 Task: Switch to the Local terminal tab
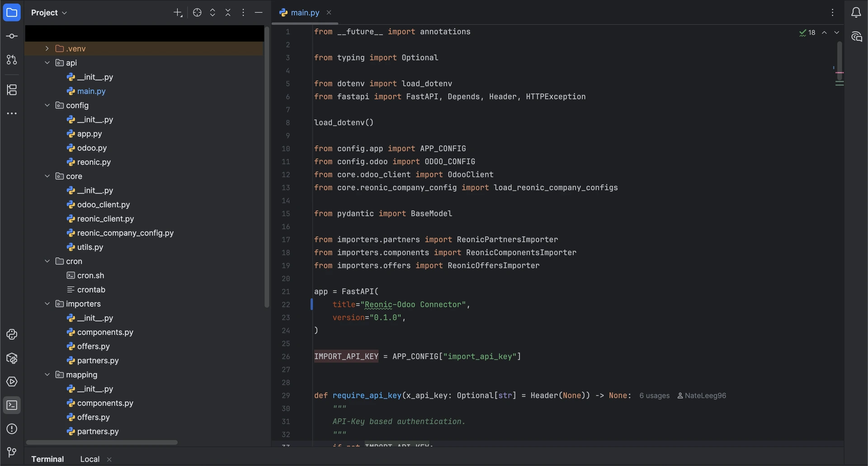(89, 459)
